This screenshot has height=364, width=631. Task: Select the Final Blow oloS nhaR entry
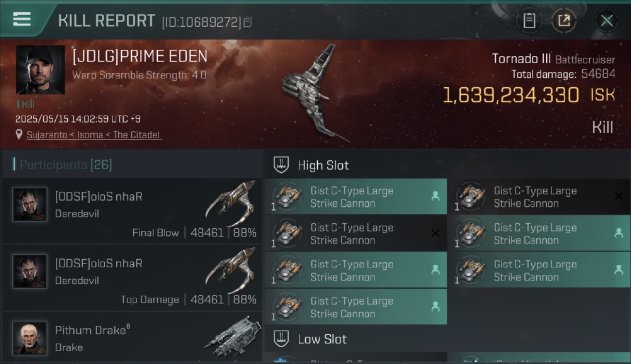pos(132,211)
